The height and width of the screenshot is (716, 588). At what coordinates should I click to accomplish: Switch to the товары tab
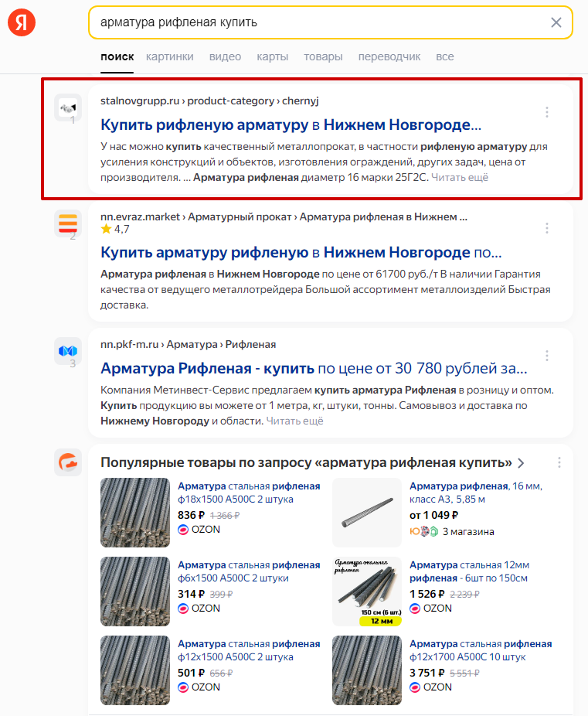click(x=323, y=56)
